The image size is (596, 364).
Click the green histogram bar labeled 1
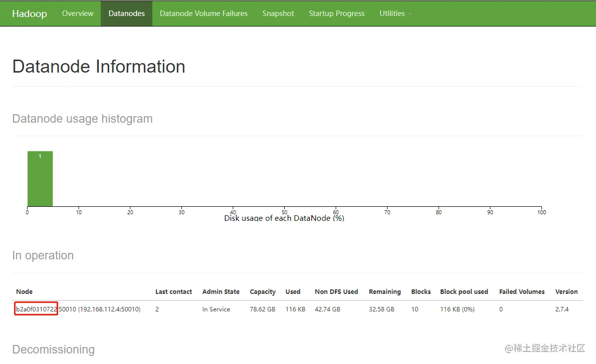[x=40, y=179]
